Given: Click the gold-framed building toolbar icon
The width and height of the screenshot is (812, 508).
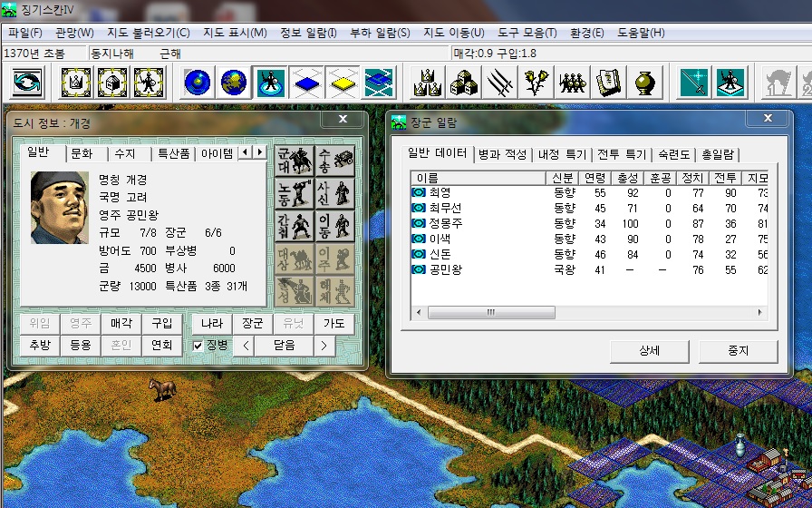Looking at the screenshot, I should coord(111,82).
